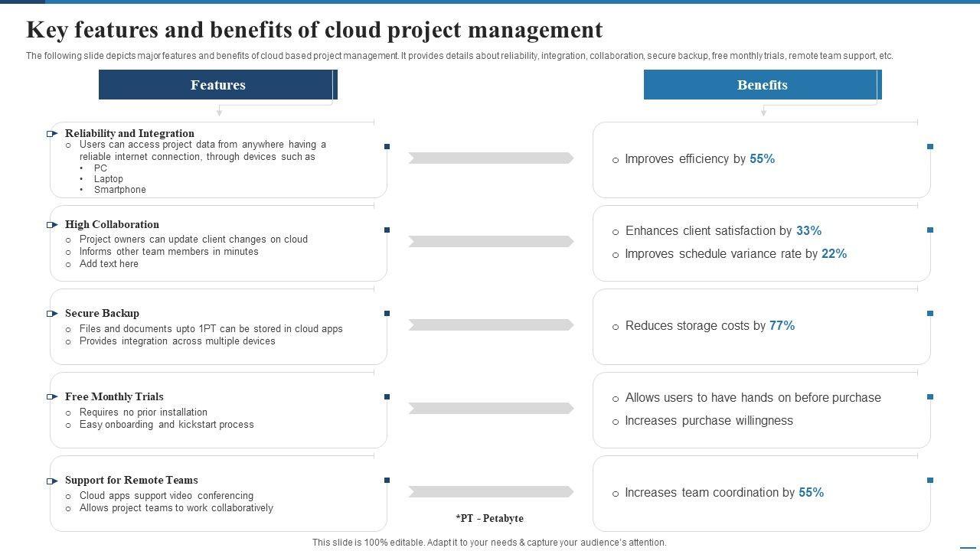
Task: Click the gray arrow next to High Collaboration
Action: (491, 242)
